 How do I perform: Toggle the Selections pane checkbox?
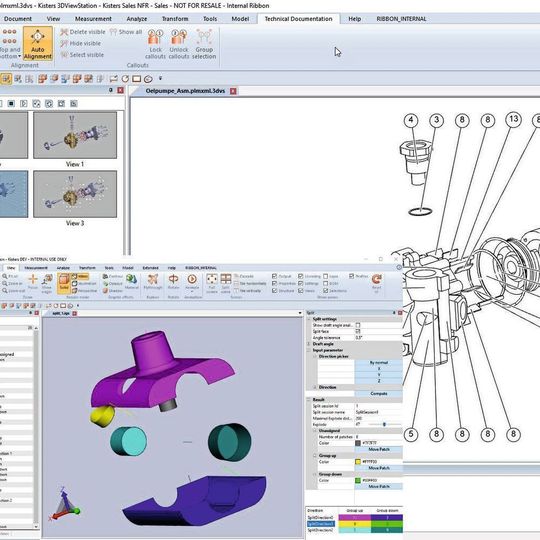pyautogui.click(x=325, y=291)
